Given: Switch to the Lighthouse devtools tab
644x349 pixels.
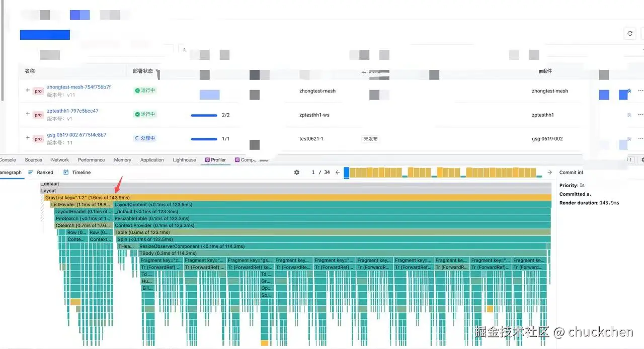Looking at the screenshot, I should click(184, 160).
